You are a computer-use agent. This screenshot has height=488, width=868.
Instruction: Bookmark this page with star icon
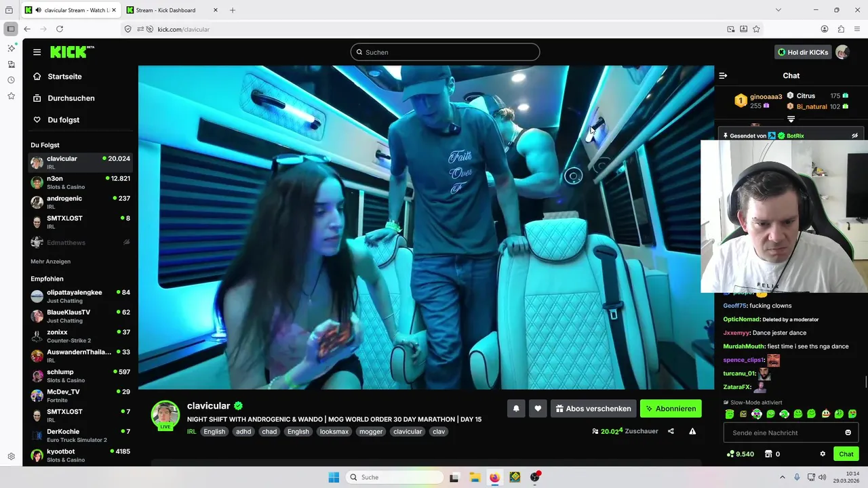[x=756, y=29]
